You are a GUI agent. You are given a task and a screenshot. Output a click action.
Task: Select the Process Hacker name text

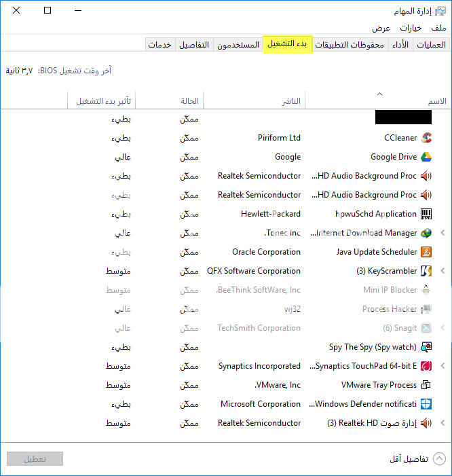390,309
